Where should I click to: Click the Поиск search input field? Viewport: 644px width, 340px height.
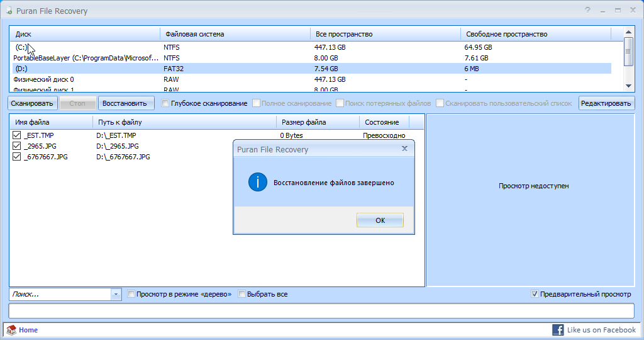(x=60, y=295)
